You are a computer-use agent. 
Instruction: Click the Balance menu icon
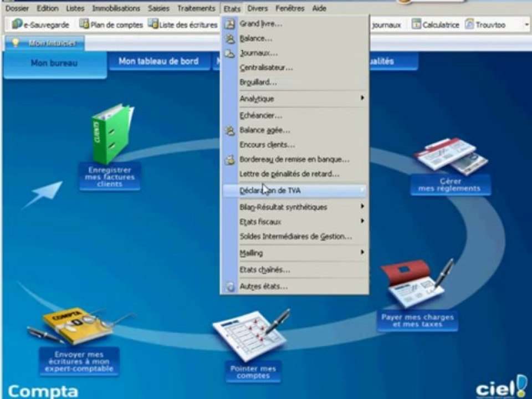click(229, 39)
